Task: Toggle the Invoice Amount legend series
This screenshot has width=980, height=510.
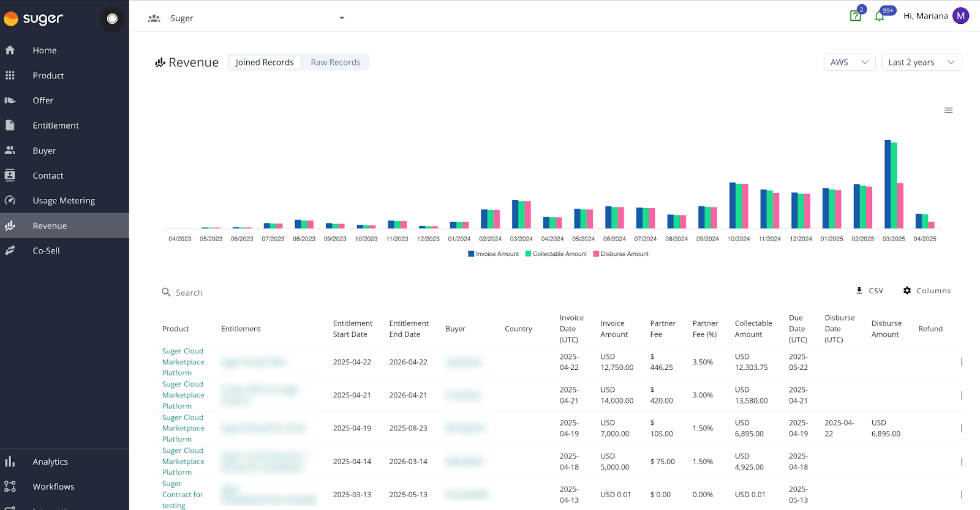Action: coord(493,253)
